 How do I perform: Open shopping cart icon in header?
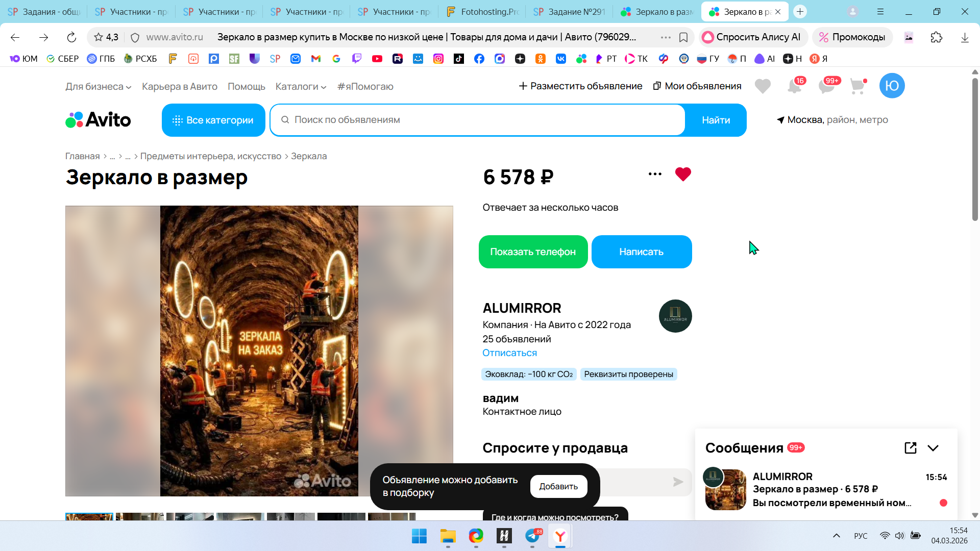tap(857, 86)
